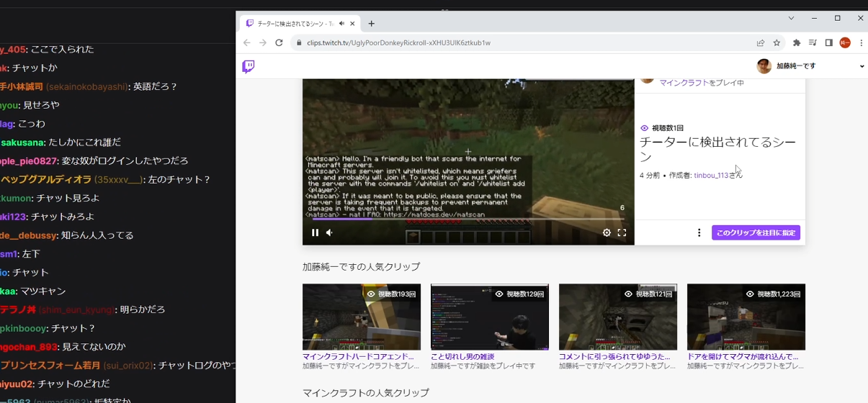Select chat message こっわ
Screen dimensions: 868x403
tap(32, 124)
